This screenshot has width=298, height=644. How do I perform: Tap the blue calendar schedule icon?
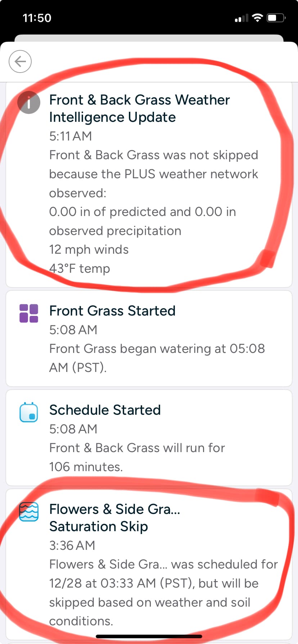pyautogui.click(x=29, y=412)
